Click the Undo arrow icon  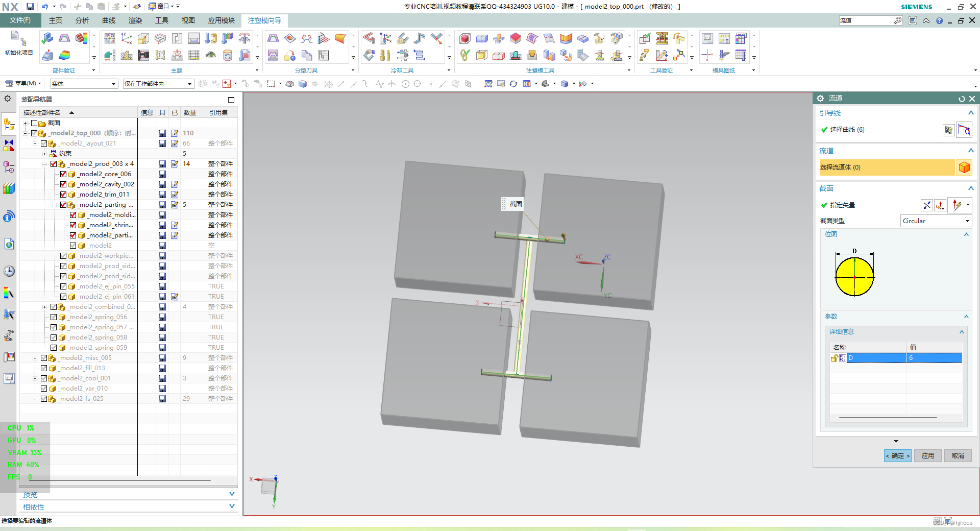click(x=45, y=7)
